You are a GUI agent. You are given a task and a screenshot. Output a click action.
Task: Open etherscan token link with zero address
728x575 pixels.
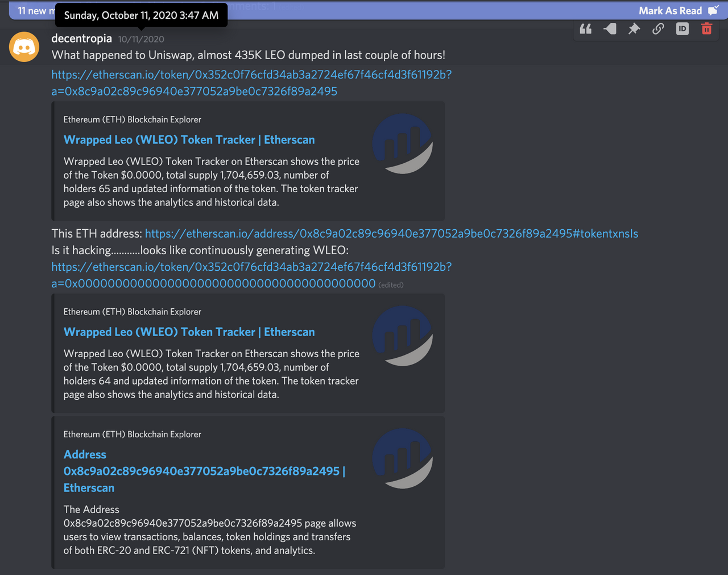(251, 275)
